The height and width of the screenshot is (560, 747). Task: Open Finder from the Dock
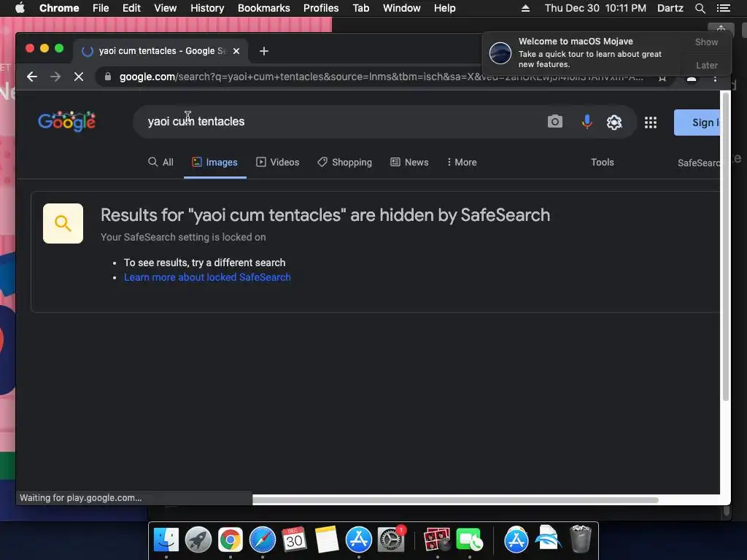click(166, 540)
